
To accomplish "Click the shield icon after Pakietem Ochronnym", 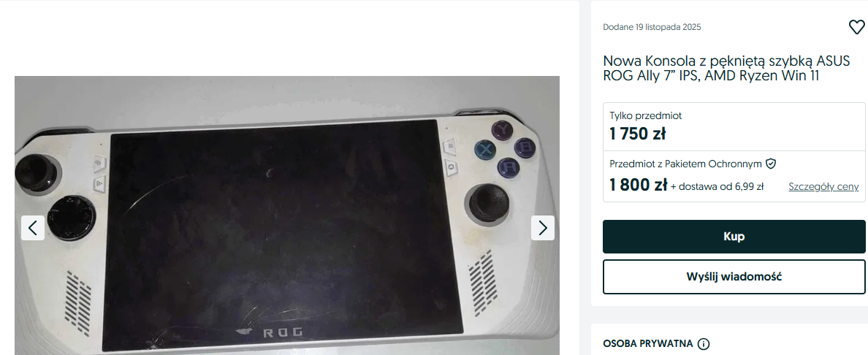I will (x=771, y=164).
